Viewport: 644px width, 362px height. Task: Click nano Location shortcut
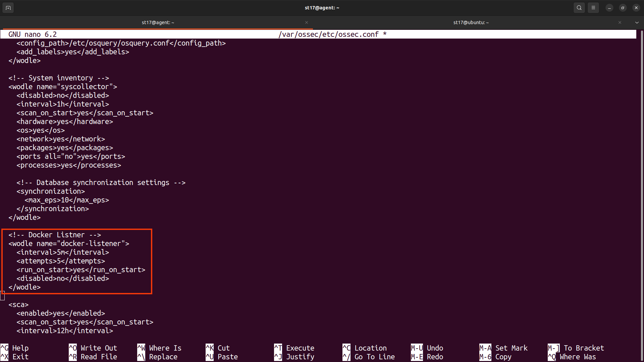(365, 348)
